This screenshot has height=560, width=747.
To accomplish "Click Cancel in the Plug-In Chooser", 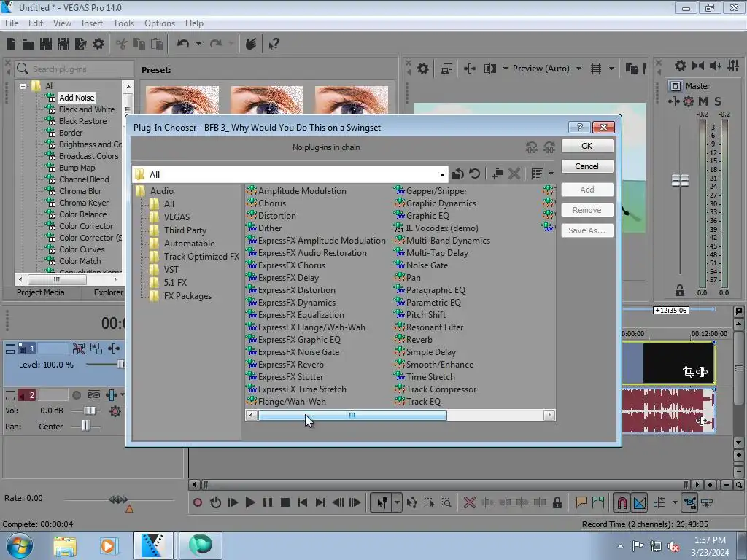I will click(x=587, y=166).
